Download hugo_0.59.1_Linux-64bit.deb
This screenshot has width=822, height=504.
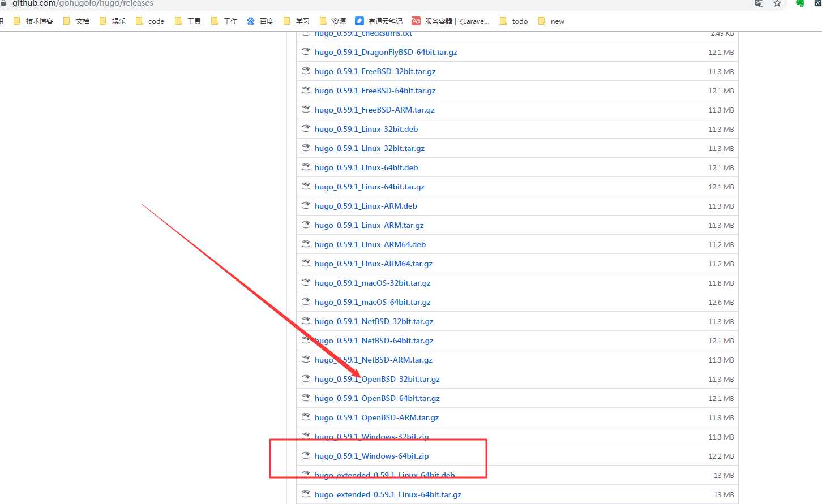[x=366, y=167]
